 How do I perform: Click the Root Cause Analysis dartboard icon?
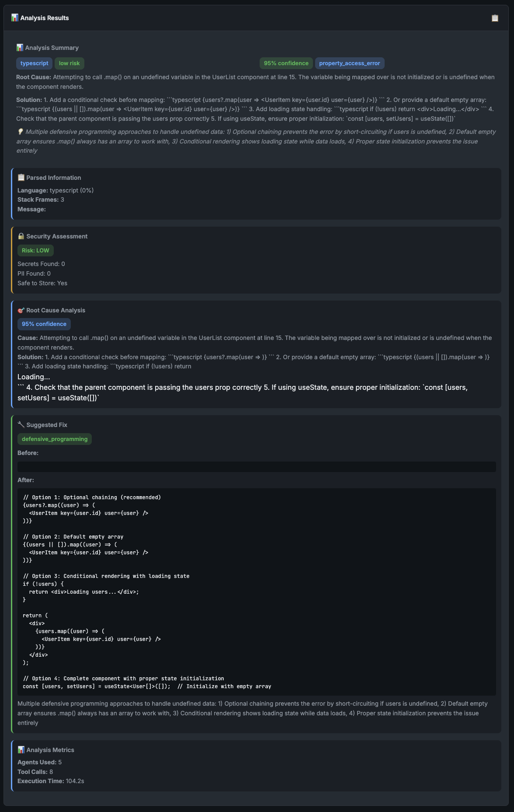tap(21, 310)
